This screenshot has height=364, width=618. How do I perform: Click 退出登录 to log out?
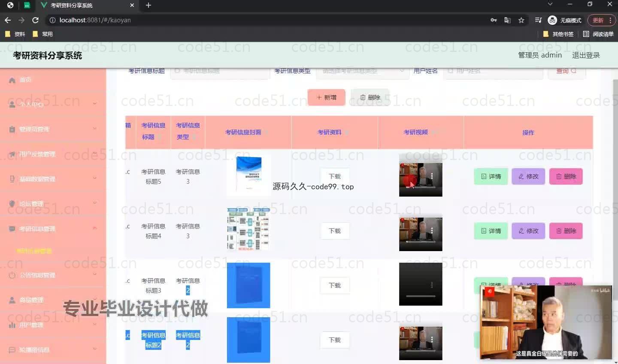tap(586, 55)
